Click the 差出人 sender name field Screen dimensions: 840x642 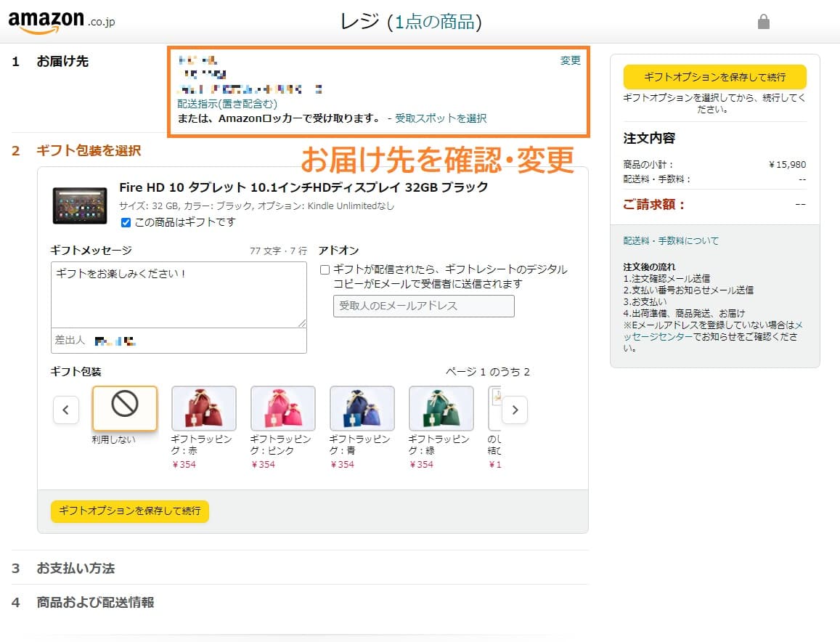[x=179, y=341]
